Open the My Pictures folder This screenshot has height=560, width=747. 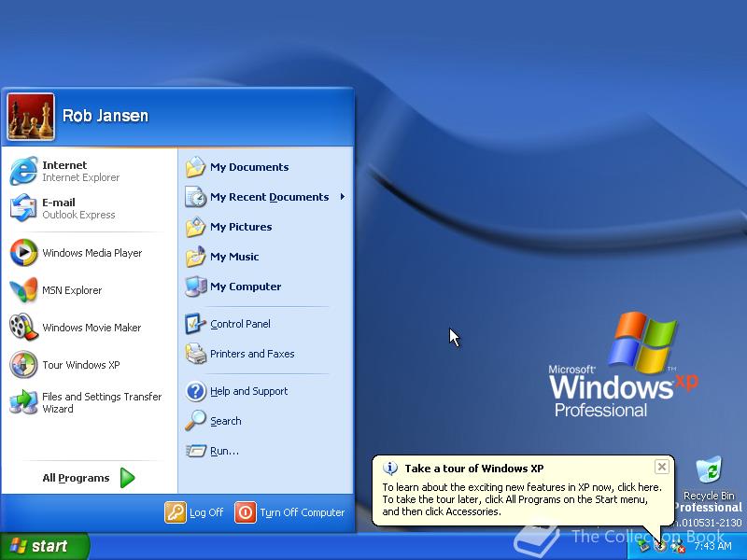point(266,227)
